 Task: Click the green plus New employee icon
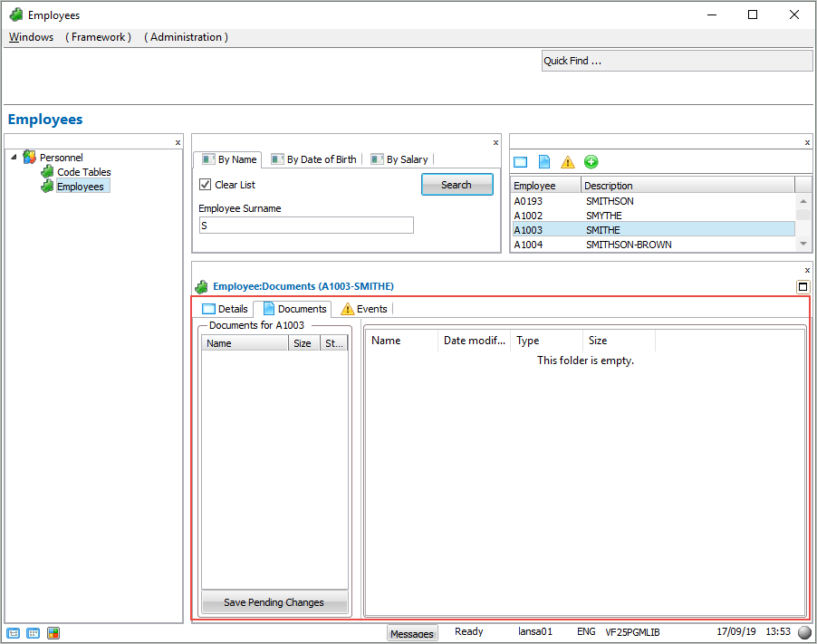[591, 162]
